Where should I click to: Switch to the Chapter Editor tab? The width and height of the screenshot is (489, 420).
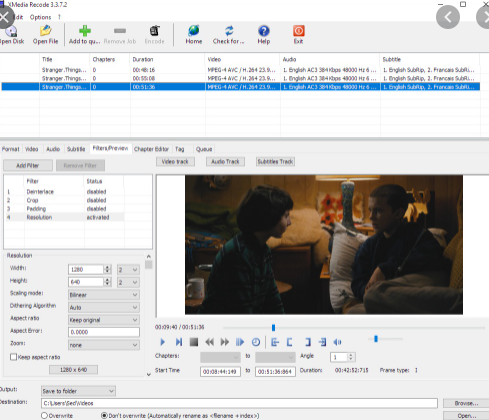point(151,149)
